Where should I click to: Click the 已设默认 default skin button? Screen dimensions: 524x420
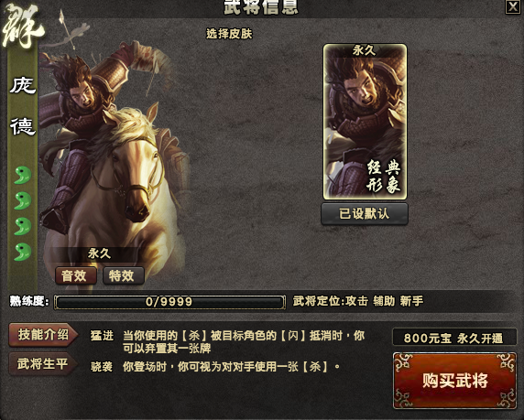click(365, 213)
